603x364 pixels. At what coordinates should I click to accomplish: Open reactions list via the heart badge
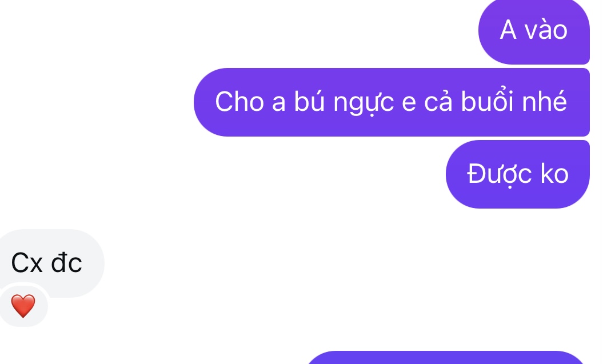click(x=23, y=306)
